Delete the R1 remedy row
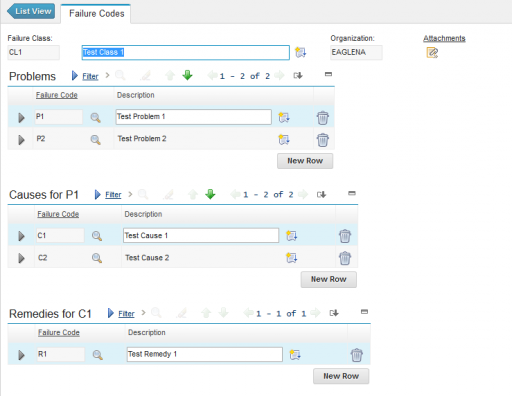This screenshot has width=512, height=396. pos(357,355)
